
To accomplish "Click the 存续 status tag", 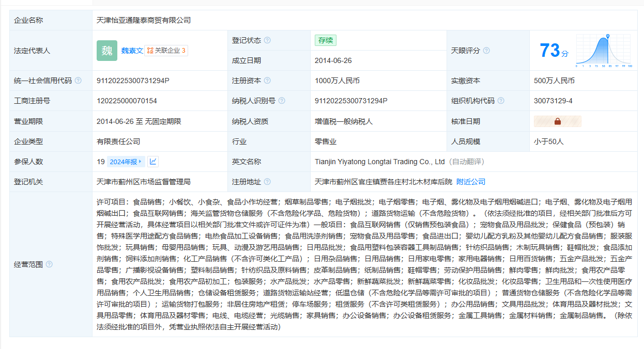I will [326, 40].
